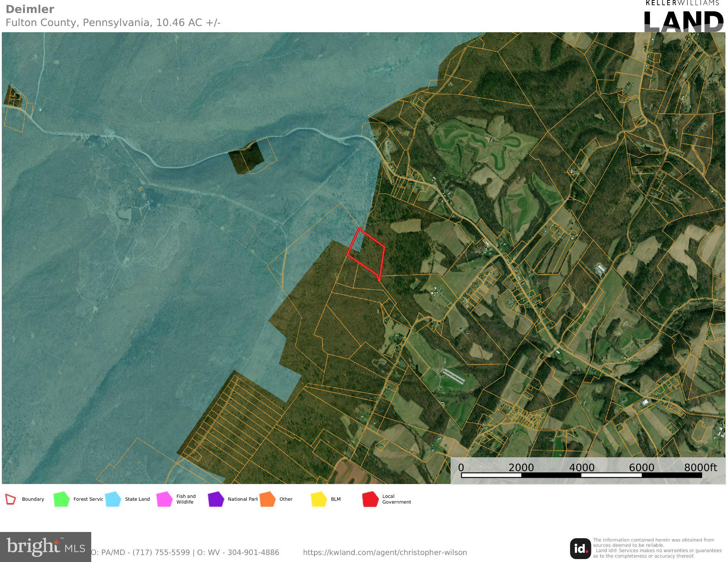
Task: Click the Boundary legend label
Action: click(33, 499)
